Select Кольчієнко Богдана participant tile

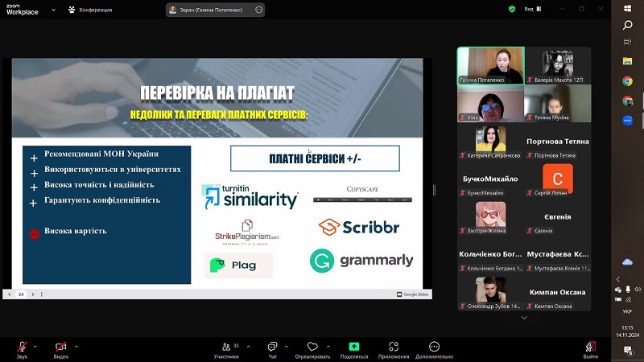tap(491, 255)
